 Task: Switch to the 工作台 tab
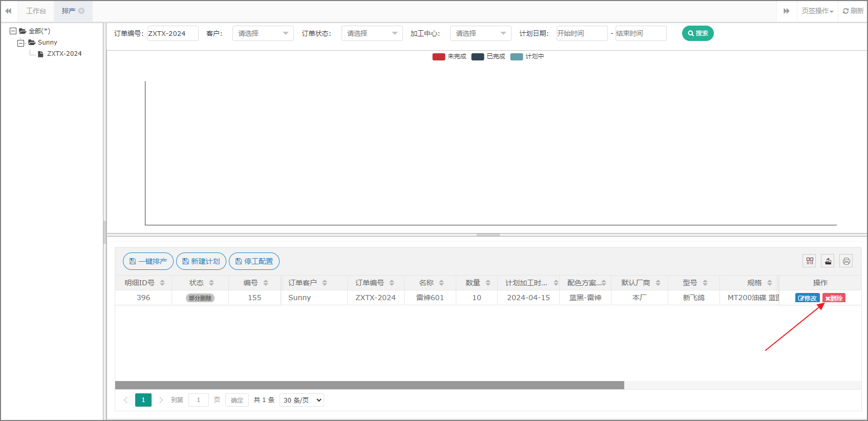click(36, 11)
